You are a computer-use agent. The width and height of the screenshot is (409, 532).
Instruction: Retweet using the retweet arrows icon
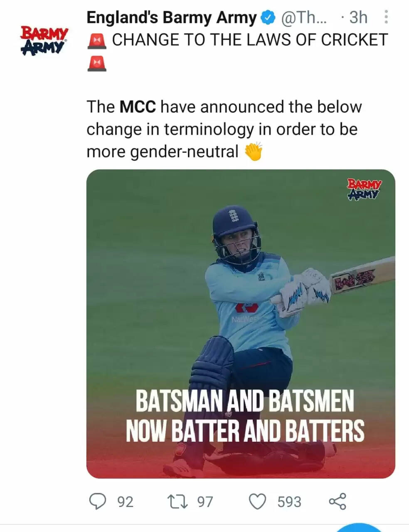pyautogui.click(x=177, y=501)
